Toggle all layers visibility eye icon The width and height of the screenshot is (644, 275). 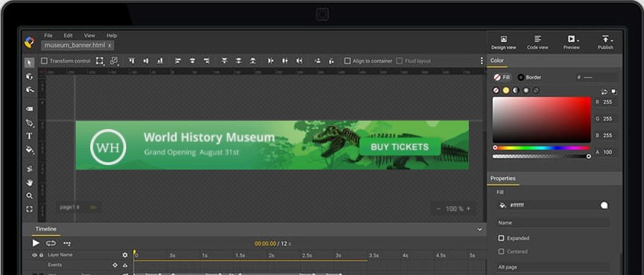[x=34, y=255]
